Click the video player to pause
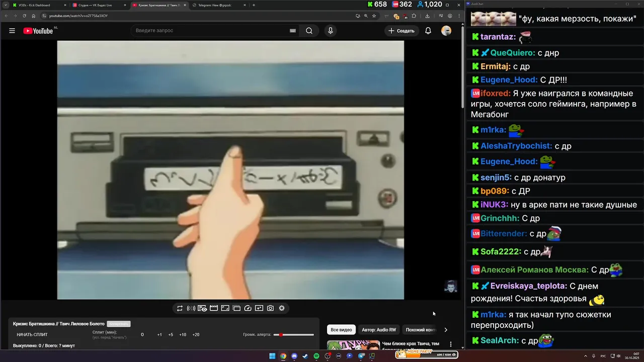Screen dimensions: 644x362 click(x=230, y=170)
